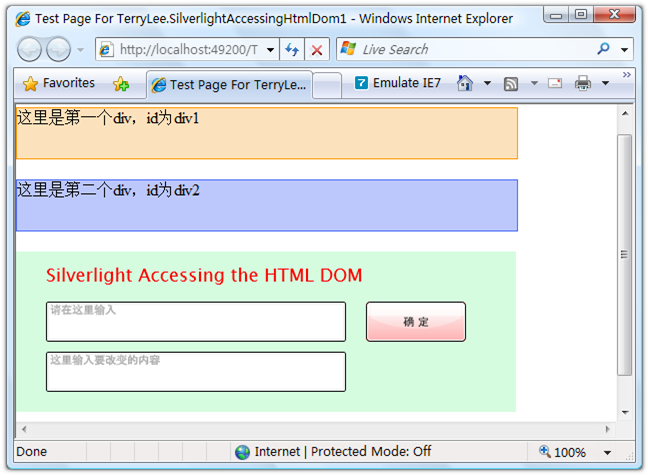
Task: Click the vertical scrollbar down arrow
Action: (x=625, y=410)
